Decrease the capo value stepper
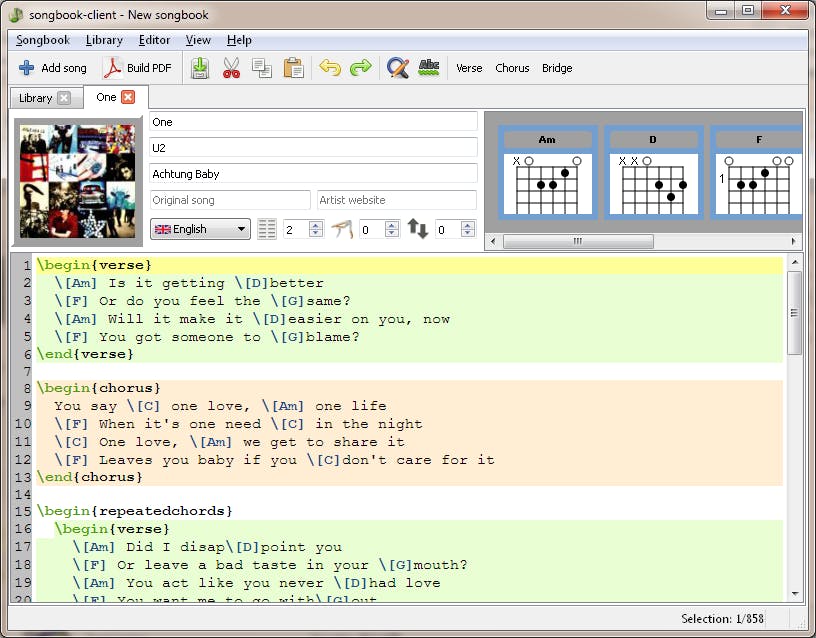The height and width of the screenshot is (638, 816). (392, 234)
